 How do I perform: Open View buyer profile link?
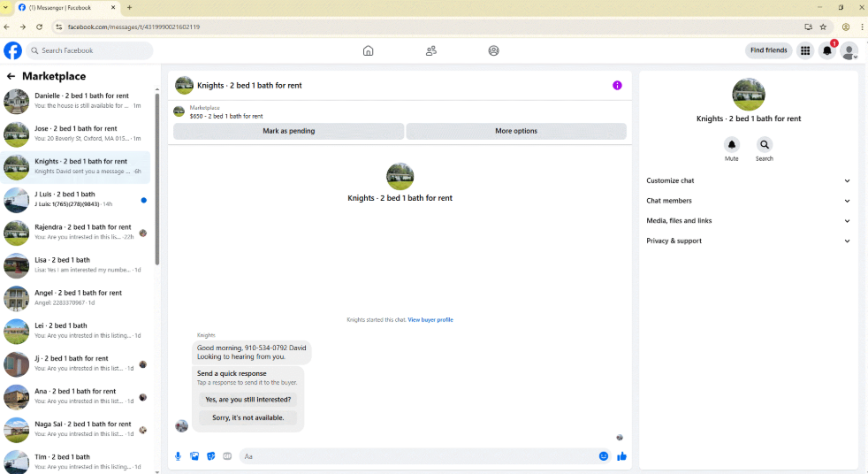[430, 319]
